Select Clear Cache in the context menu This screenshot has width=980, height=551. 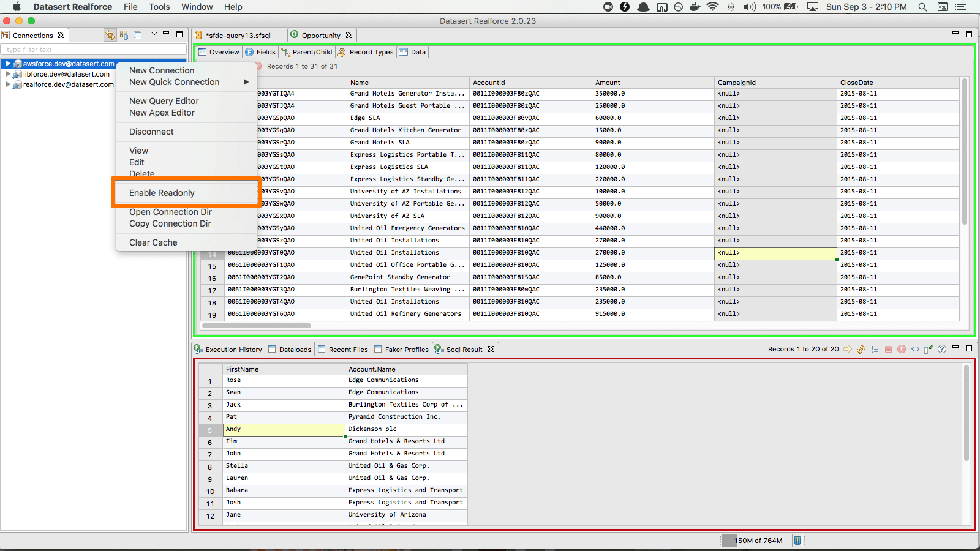click(x=153, y=242)
